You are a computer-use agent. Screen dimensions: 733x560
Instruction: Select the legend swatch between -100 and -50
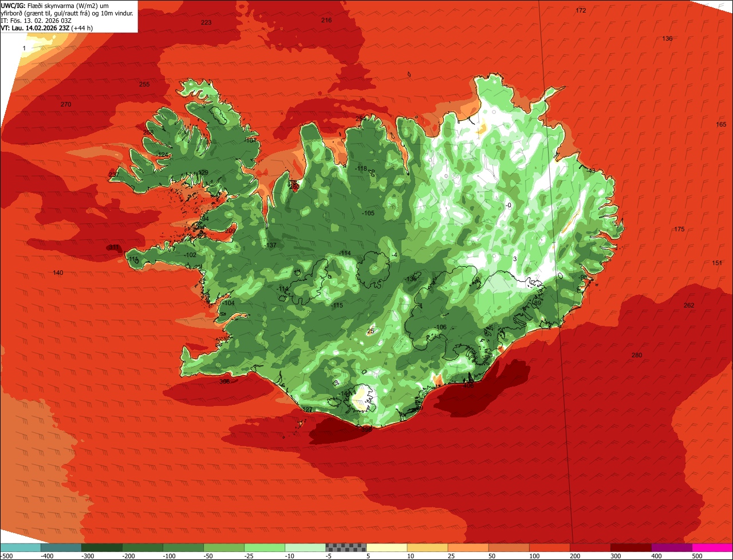click(183, 547)
